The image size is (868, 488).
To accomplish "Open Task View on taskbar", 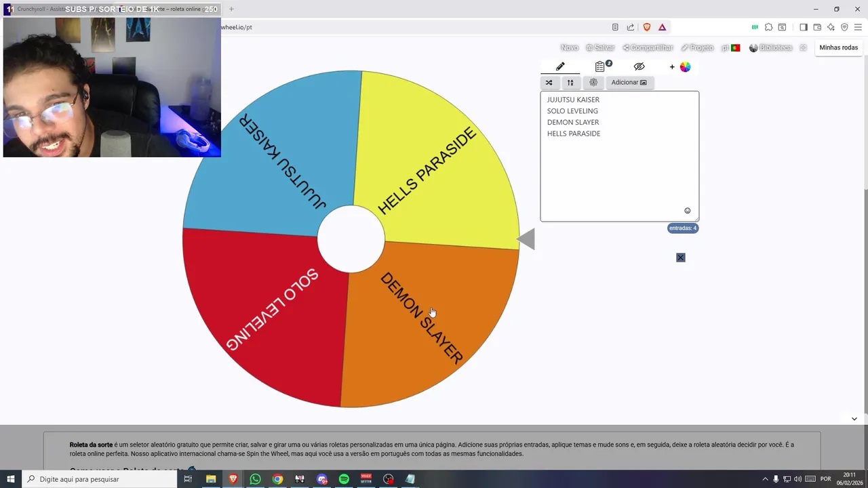I will [x=189, y=479].
